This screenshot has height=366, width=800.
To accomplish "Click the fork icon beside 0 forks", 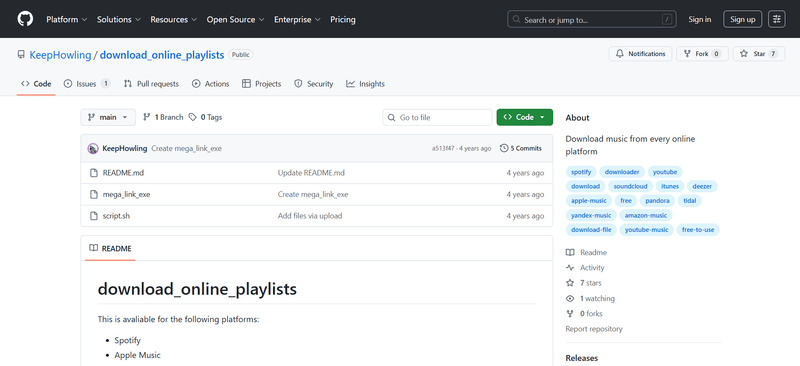I will coord(570,314).
